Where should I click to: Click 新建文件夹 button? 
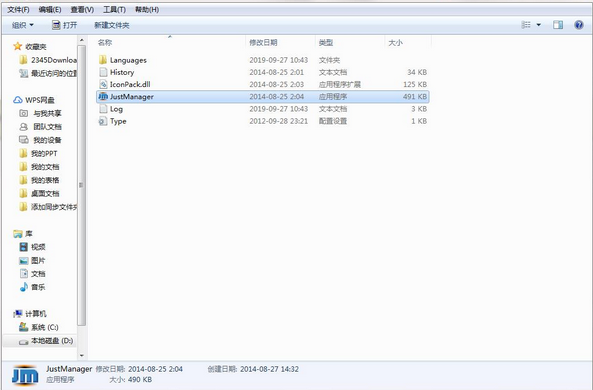point(112,25)
